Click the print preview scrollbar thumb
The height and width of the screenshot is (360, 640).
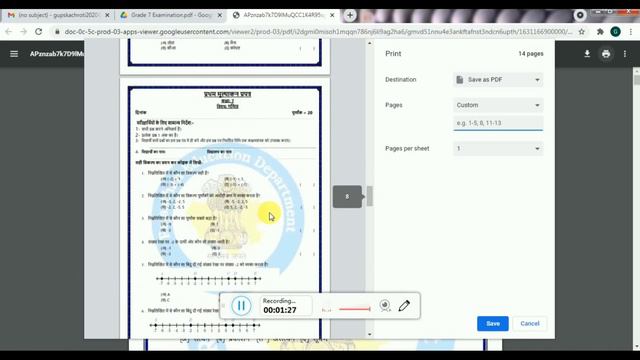[370, 196]
